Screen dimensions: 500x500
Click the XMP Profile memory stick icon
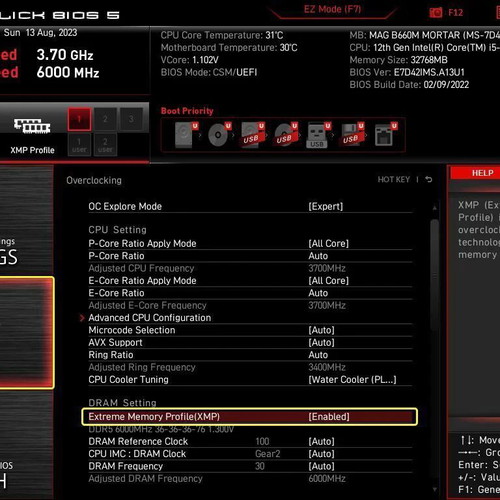(x=32, y=126)
